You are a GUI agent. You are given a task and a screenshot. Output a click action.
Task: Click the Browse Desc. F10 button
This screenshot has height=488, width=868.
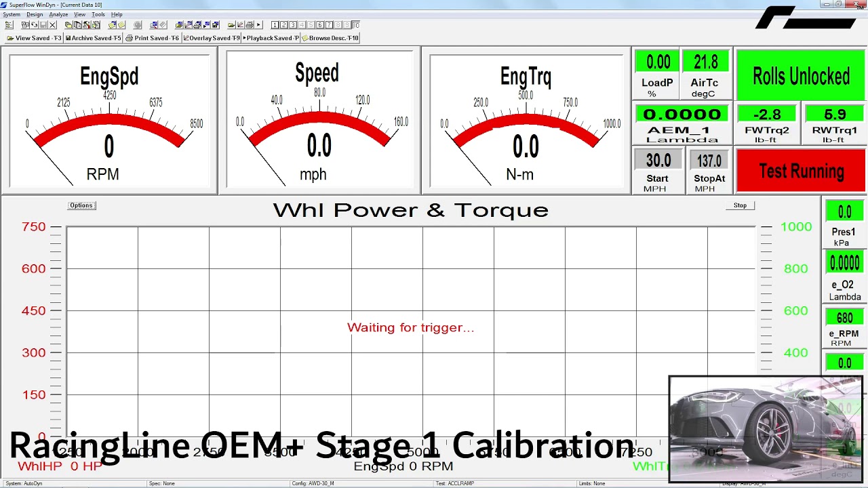click(330, 38)
